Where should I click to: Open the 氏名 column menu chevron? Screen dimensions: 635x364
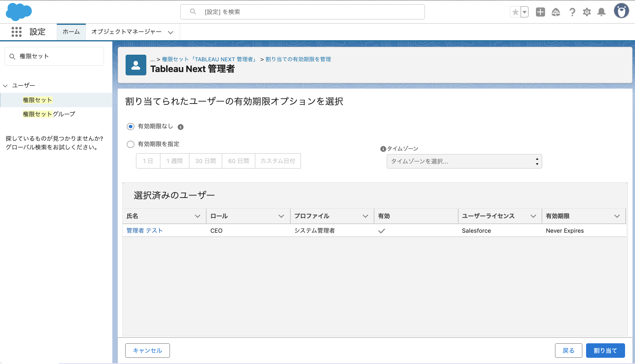[198, 216]
